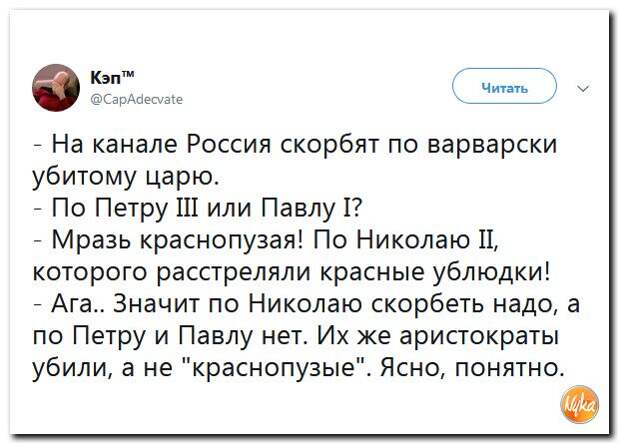Viewport: 620px width, 445px height.
Task: Open the @CapAdecvate handle link
Action: tap(137, 99)
